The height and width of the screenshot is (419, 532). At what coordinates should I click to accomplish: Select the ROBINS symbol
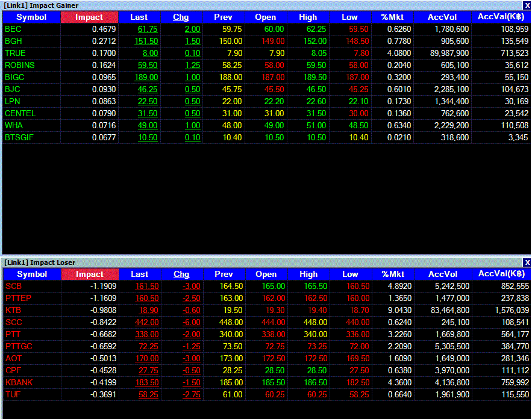click(20, 66)
